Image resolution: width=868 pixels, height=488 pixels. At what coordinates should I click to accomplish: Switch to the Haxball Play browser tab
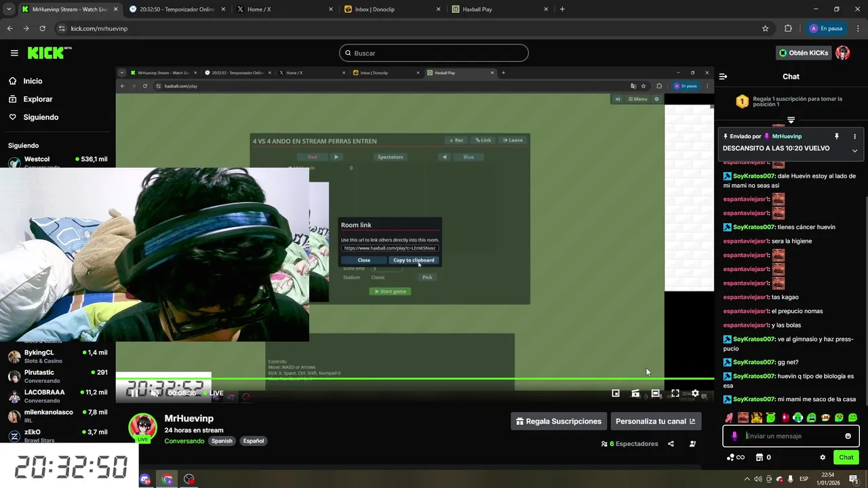point(500,9)
